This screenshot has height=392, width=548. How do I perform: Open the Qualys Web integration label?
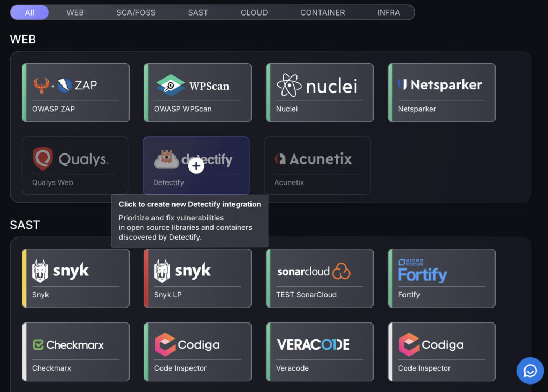coord(52,182)
